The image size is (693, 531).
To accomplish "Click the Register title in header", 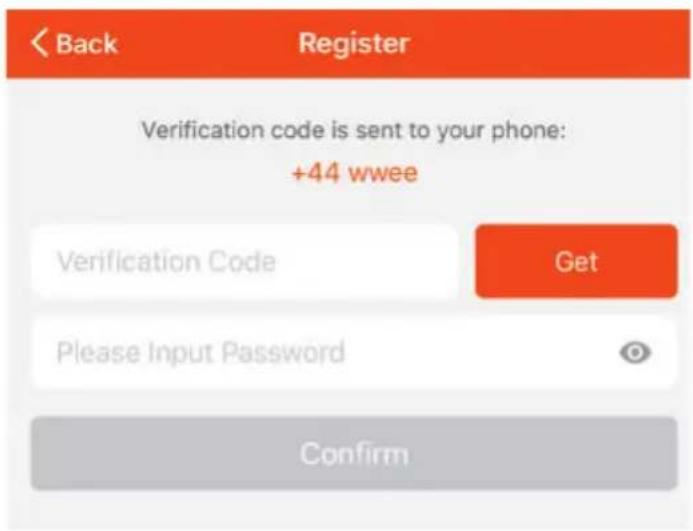I will pos(354,44).
